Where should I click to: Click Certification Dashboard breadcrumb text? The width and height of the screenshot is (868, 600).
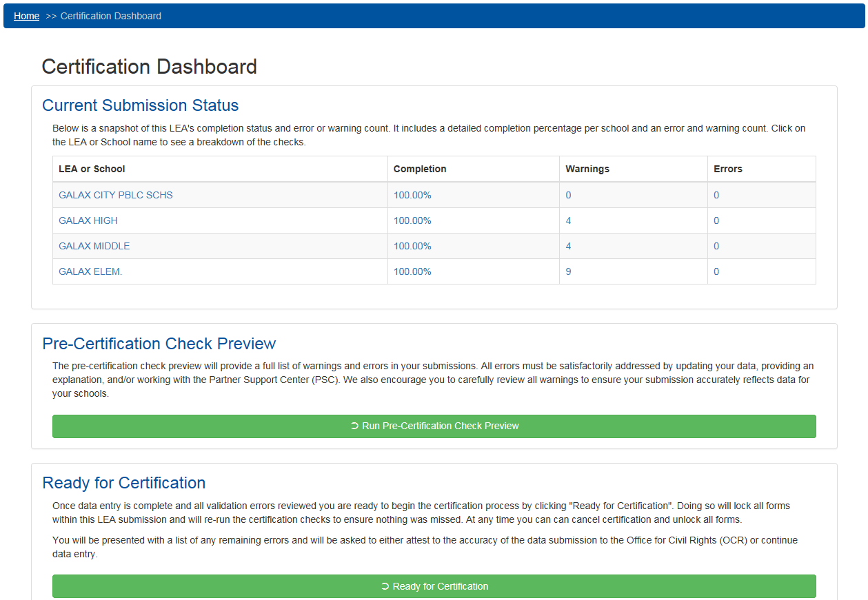111,16
